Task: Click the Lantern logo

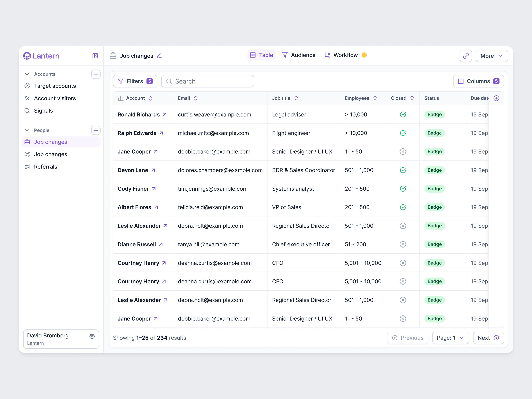Action: click(x=41, y=56)
